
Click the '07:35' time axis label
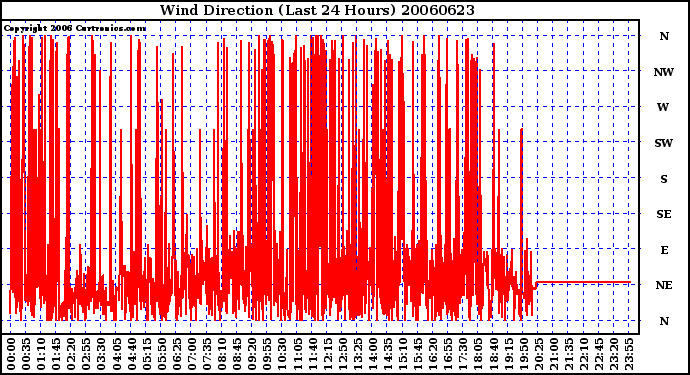pyautogui.click(x=207, y=354)
